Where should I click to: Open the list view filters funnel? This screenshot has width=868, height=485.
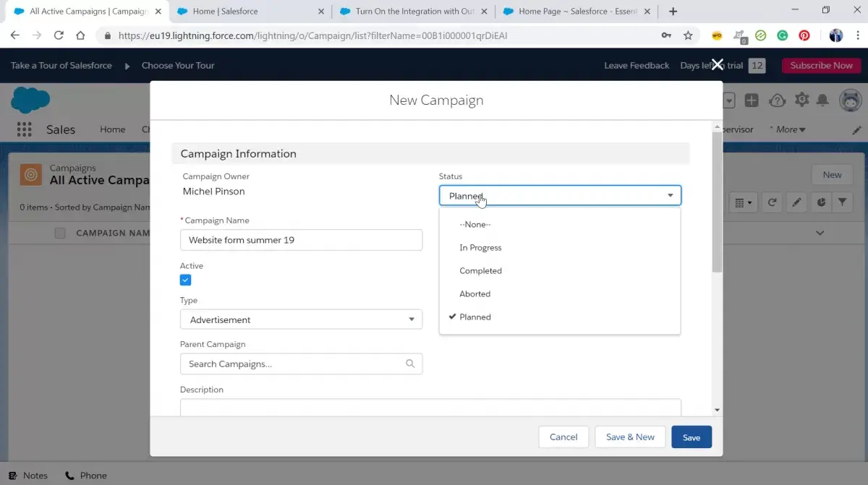[x=843, y=203]
